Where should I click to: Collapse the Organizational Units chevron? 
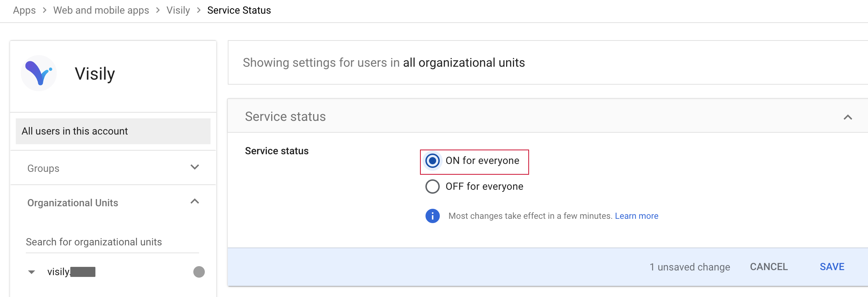coord(195,202)
